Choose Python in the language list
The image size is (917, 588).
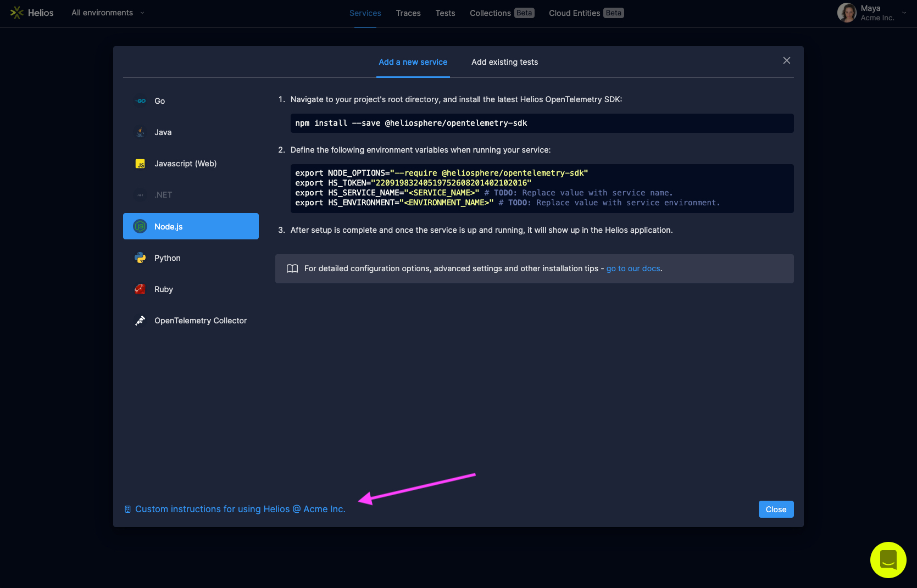[x=191, y=258]
